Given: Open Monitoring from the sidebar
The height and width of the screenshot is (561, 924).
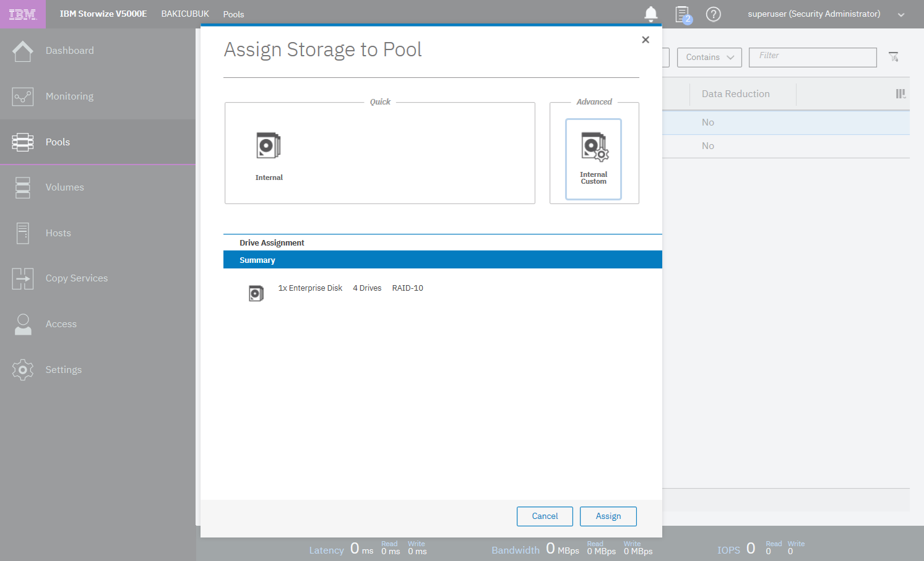Looking at the screenshot, I should click(70, 96).
